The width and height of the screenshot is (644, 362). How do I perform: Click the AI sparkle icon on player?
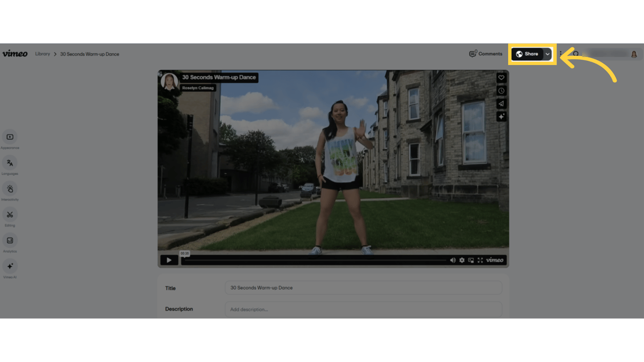tap(501, 116)
